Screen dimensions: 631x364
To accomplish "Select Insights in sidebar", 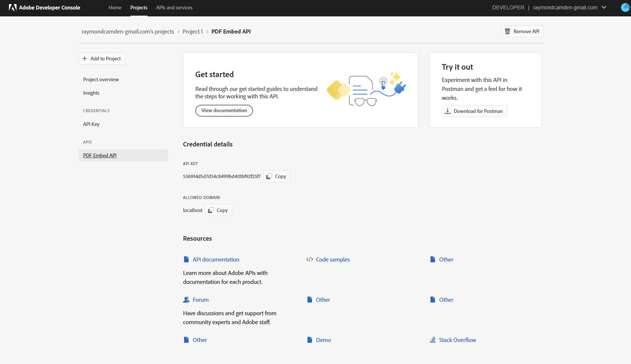I will click(91, 93).
